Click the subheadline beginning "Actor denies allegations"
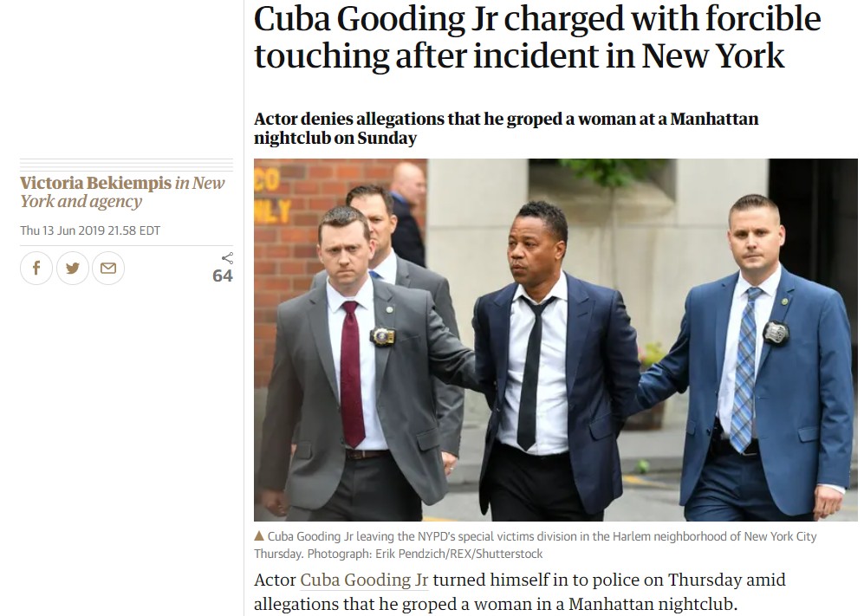 click(506, 128)
